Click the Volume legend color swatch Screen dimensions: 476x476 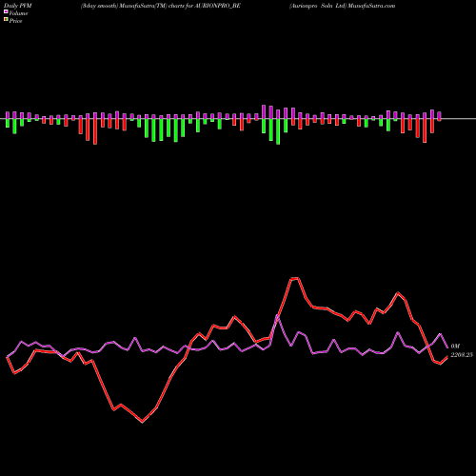click(6, 12)
